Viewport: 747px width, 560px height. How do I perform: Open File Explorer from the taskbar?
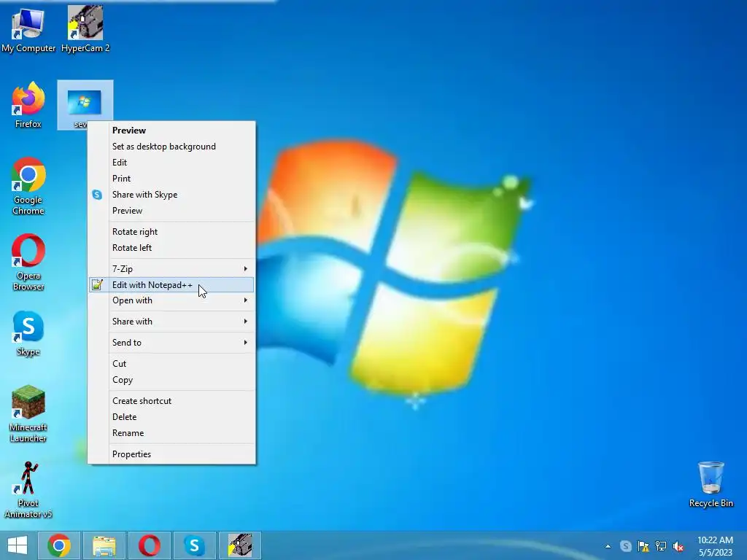pos(104,545)
